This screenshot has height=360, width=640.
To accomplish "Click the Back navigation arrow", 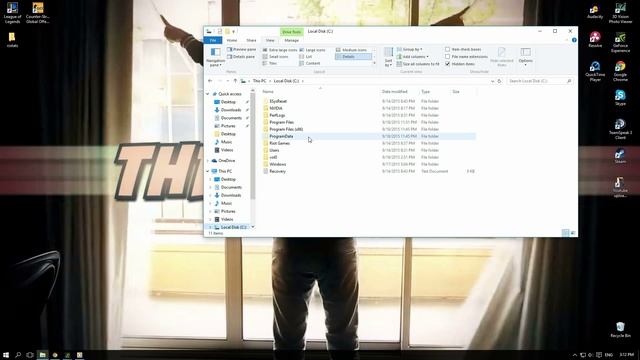I will click(210, 81).
